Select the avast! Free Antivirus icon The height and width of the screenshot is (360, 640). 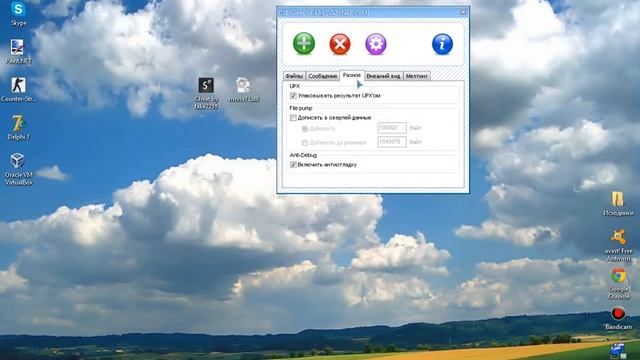click(x=618, y=245)
